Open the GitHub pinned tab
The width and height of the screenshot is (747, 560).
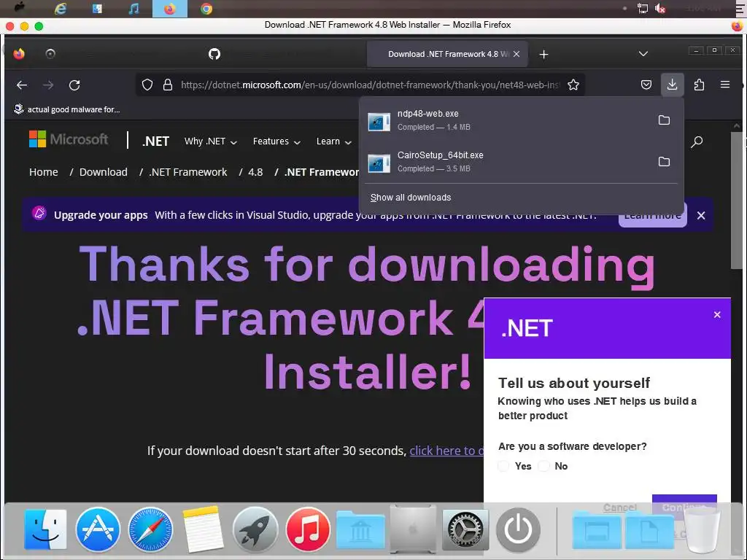[x=214, y=54]
